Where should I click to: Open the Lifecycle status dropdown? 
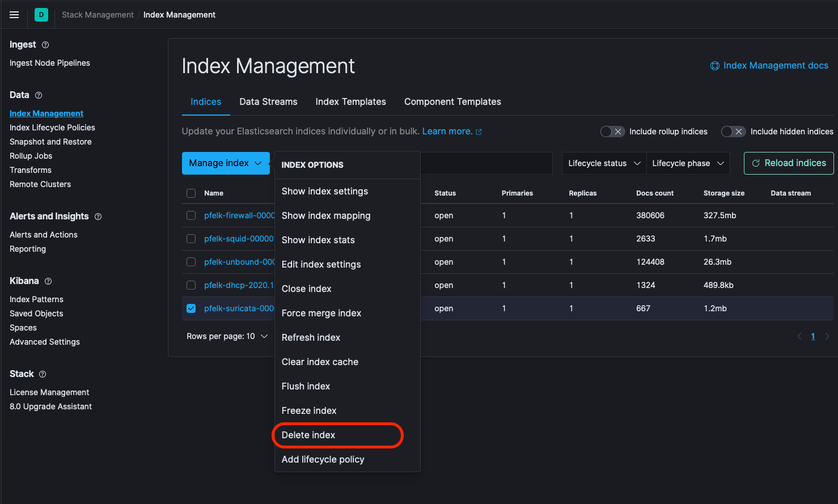(x=603, y=163)
